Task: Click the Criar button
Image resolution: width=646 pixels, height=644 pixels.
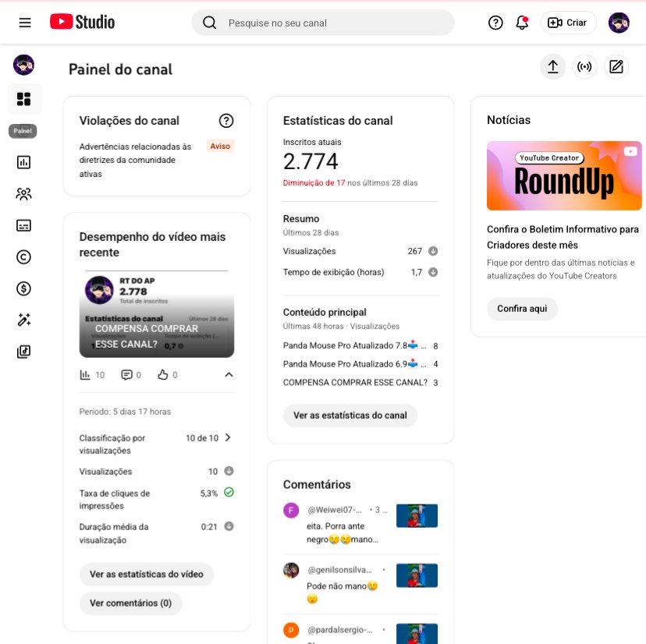Action: tap(568, 22)
